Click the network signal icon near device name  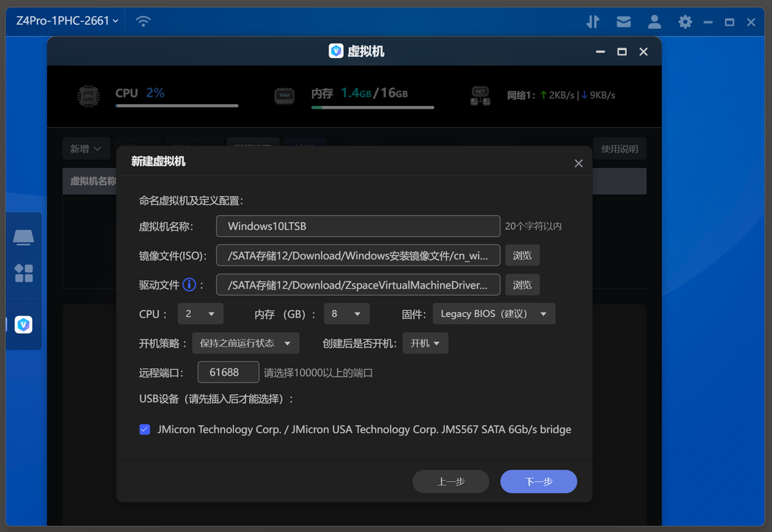(x=143, y=21)
